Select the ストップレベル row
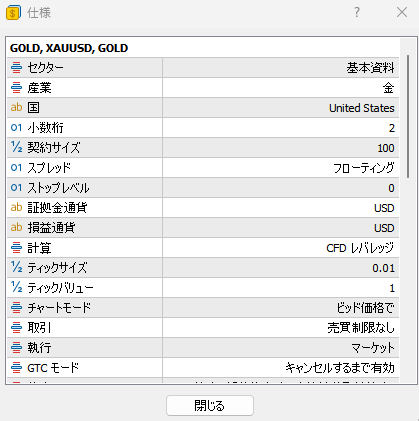Image resolution: width=419 pixels, height=421 pixels. (x=203, y=188)
